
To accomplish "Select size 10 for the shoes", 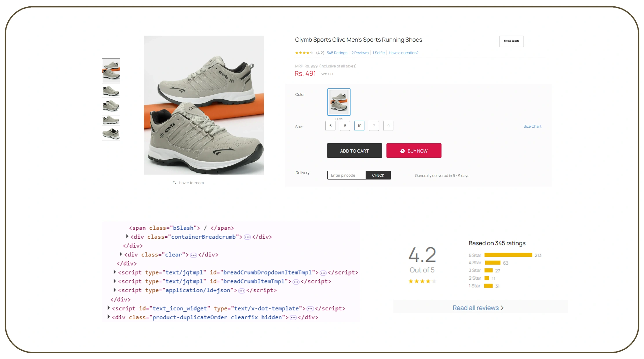I will pyautogui.click(x=359, y=126).
